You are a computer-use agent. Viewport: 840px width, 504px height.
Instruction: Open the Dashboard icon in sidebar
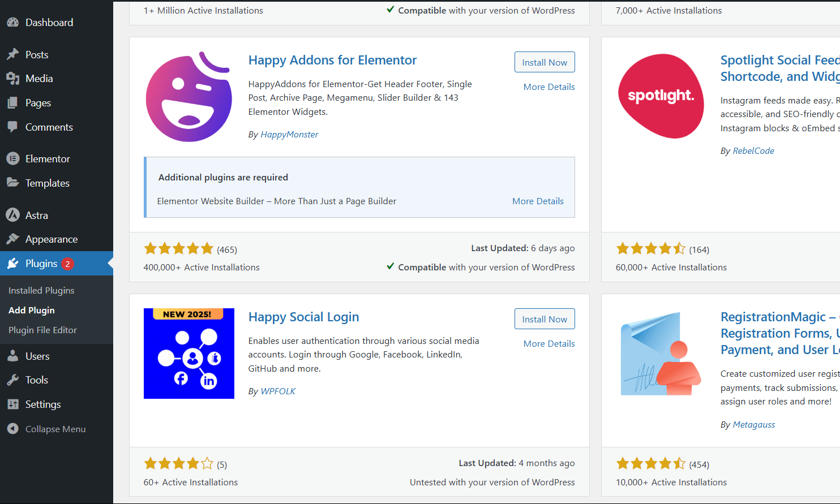pyautogui.click(x=13, y=23)
